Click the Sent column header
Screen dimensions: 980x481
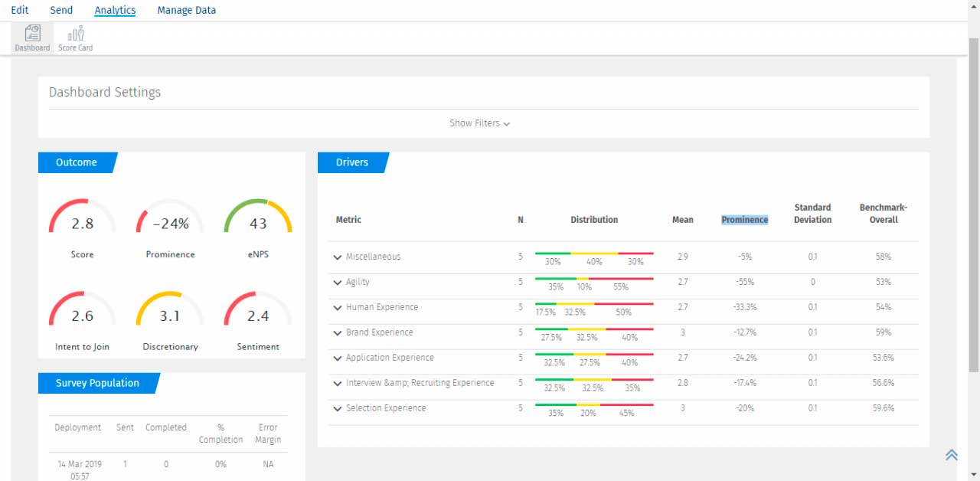125,427
